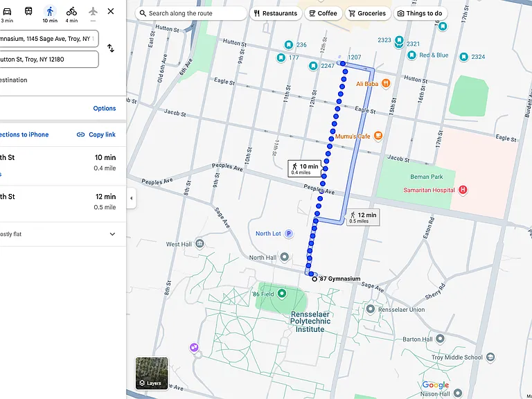Click saved place marker 2247
This screenshot has height=399, width=532.
tap(313, 66)
